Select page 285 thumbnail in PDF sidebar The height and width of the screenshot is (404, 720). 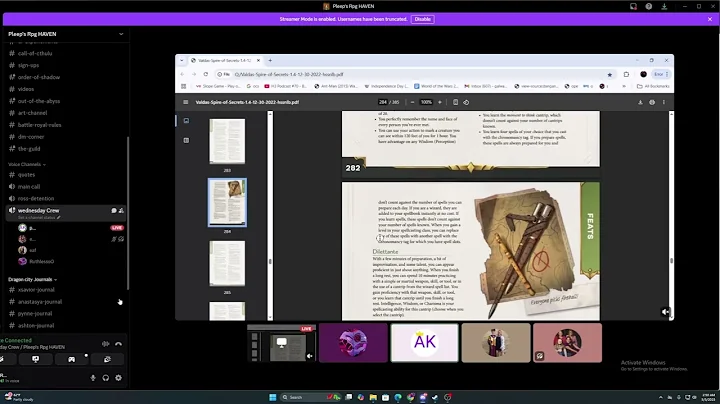(x=227, y=264)
